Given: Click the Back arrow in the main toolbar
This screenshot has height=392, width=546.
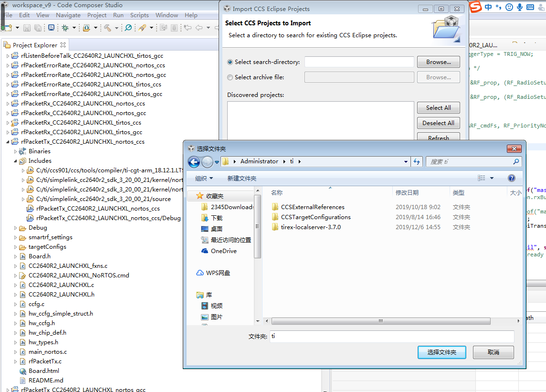Looking at the screenshot, I should pos(199,28).
